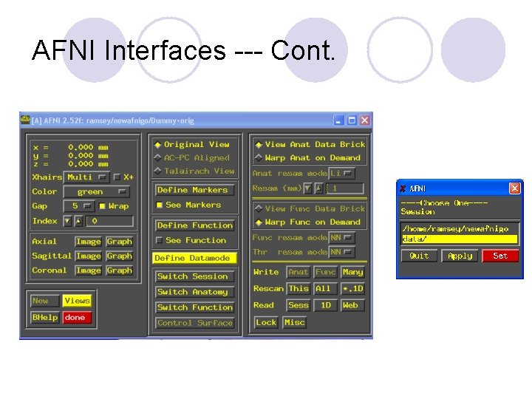532x399 pixels.
Task: Click Control Surface button
Action: click(195, 323)
